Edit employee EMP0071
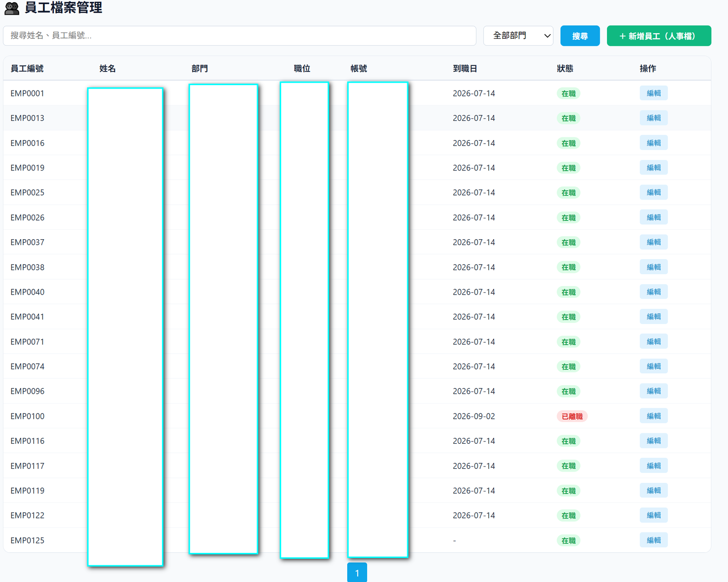 tap(653, 341)
